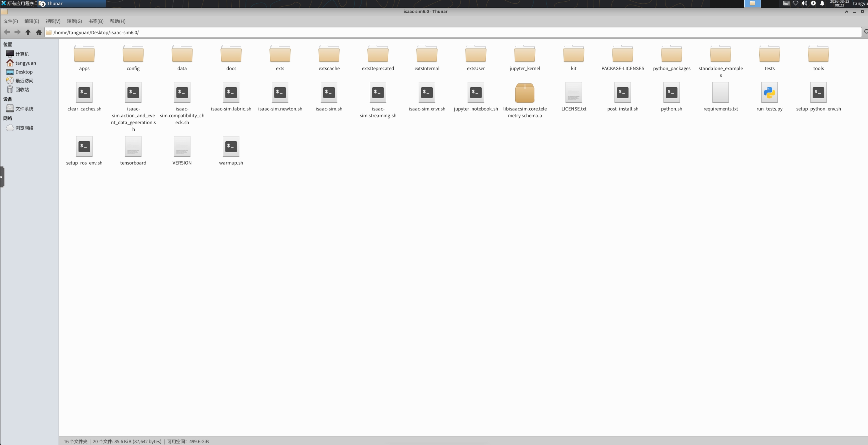The height and width of the screenshot is (445, 868).
Task: Open the 帮助(H) menu
Action: click(x=118, y=21)
